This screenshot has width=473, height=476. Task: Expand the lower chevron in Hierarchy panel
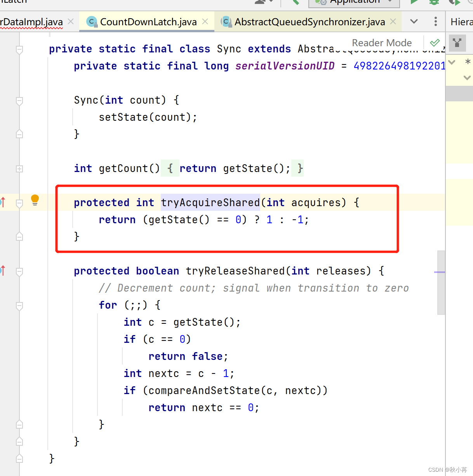pyautogui.click(x=467, y=78)
